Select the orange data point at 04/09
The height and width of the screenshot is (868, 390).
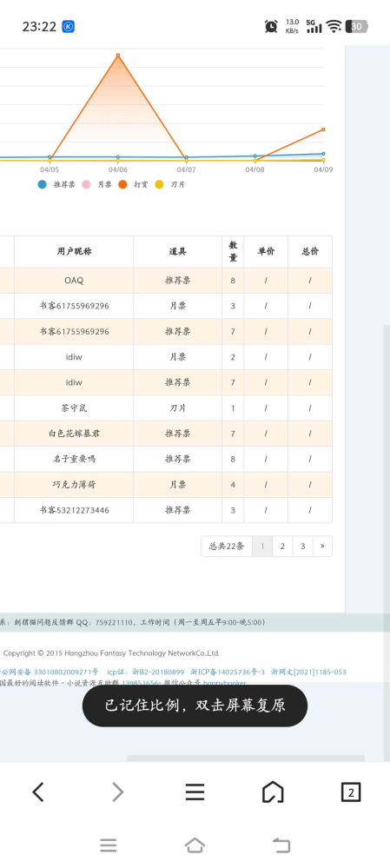tap(324, 129)
